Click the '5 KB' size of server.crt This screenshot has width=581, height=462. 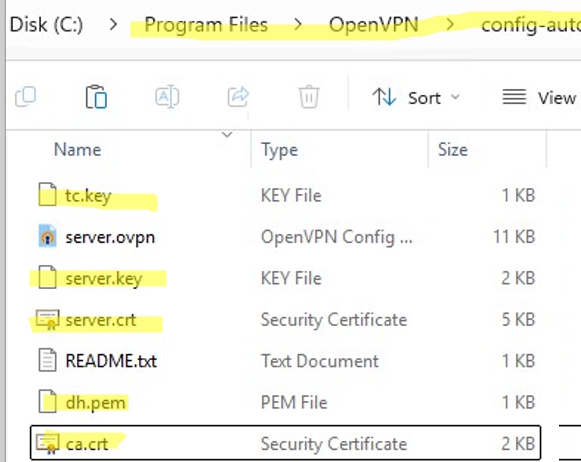pos(518,320)
